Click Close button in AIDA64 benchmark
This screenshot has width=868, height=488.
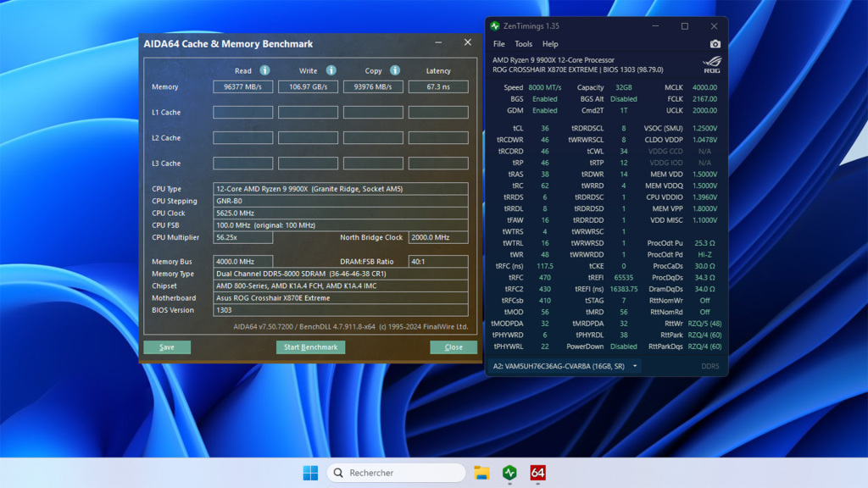coord(453,347)
